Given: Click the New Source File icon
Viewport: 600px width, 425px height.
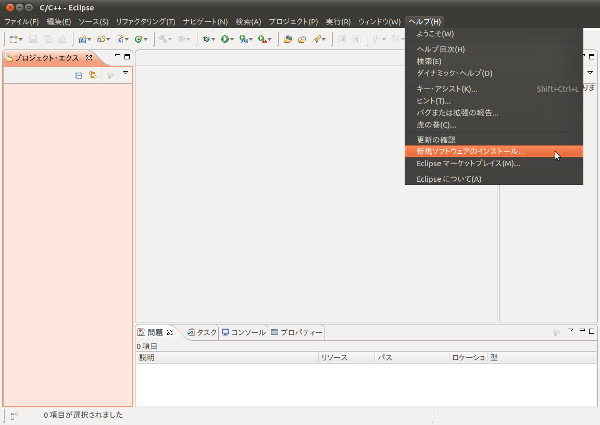Looking at the screenshot, I should 120,39.
